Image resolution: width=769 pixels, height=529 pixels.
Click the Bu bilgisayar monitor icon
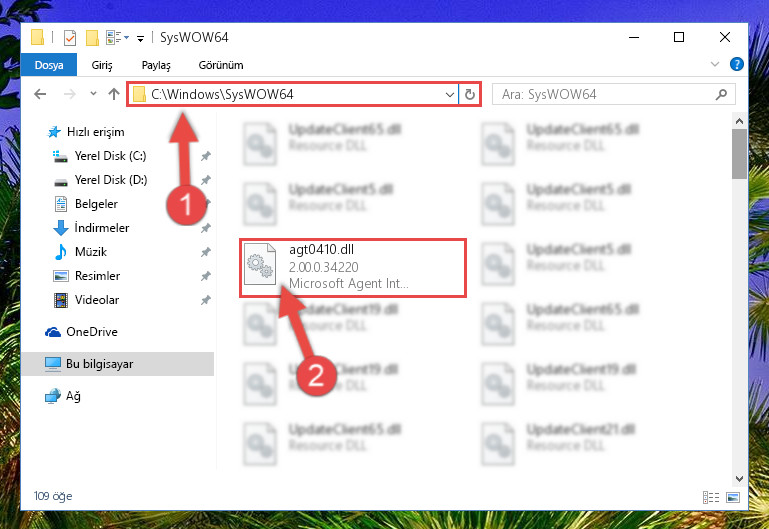[x=53, y=364]
